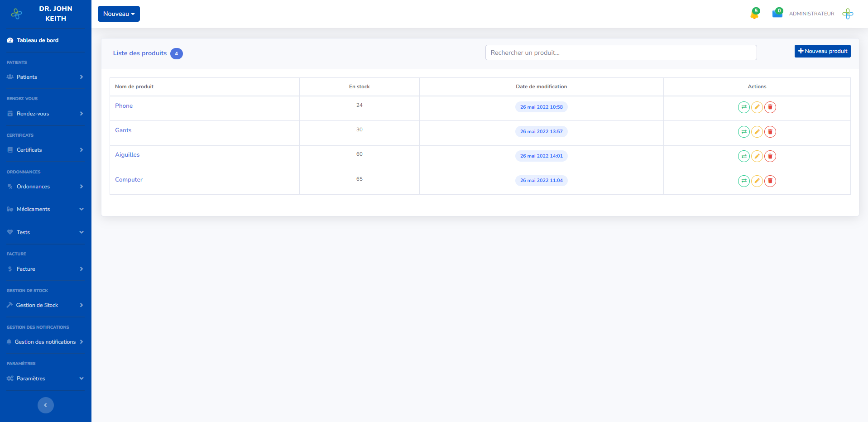Click the green transfer icon for Phone
This screenshot has width=868, height=422.
pyautogui.click(x=743, y=107)
